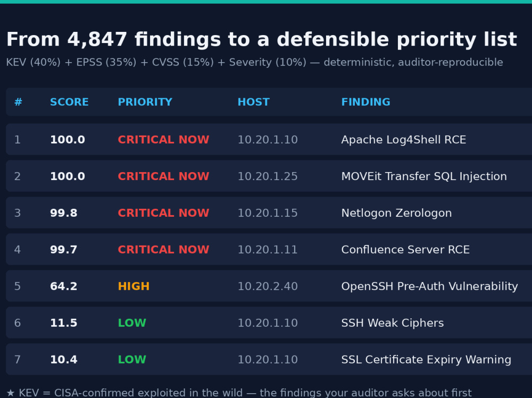Click the headline 'From 4,847 findings' title
The height and width of the screenshot is (398, 532).
click(x=262, y=40)
